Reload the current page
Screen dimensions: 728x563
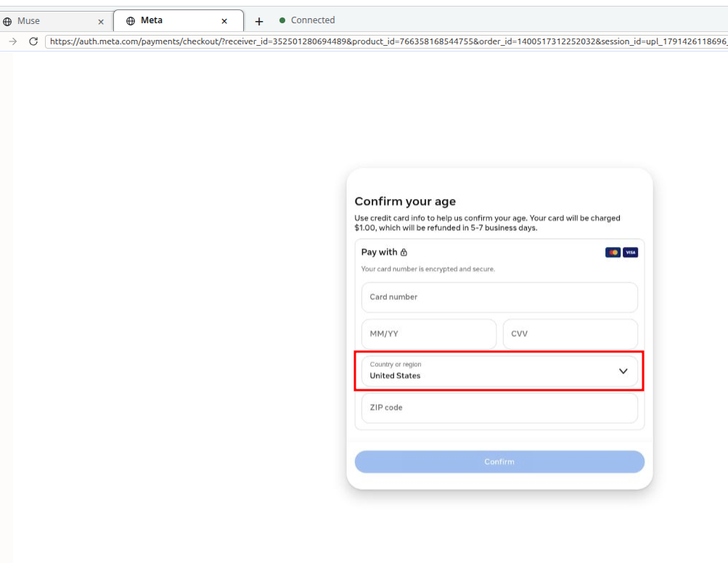tap(33, 41)
